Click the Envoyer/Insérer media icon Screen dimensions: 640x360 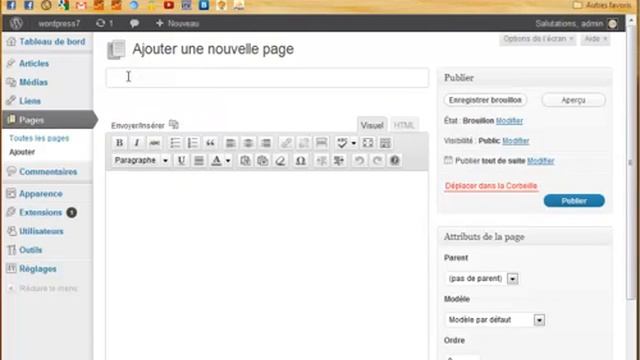pos(174,124)
